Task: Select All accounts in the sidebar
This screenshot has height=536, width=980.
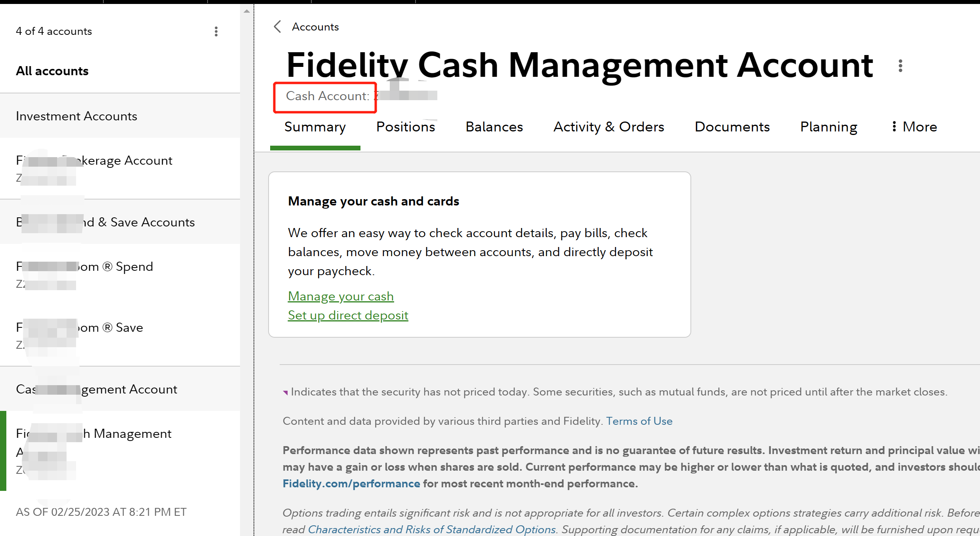Action: click(52, 71)
